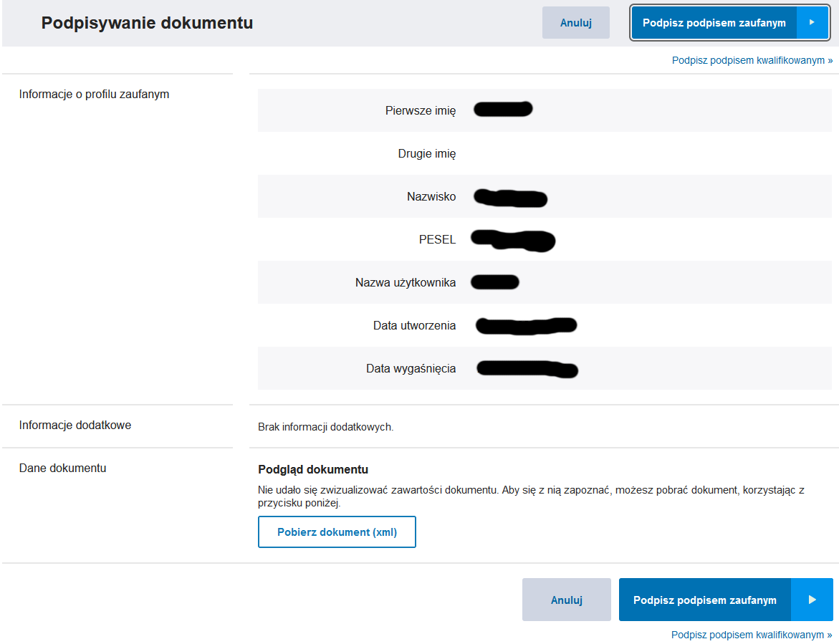Click the Data wygaśnięcia label
The image size is (839, 644).
[x=411, y=369]
